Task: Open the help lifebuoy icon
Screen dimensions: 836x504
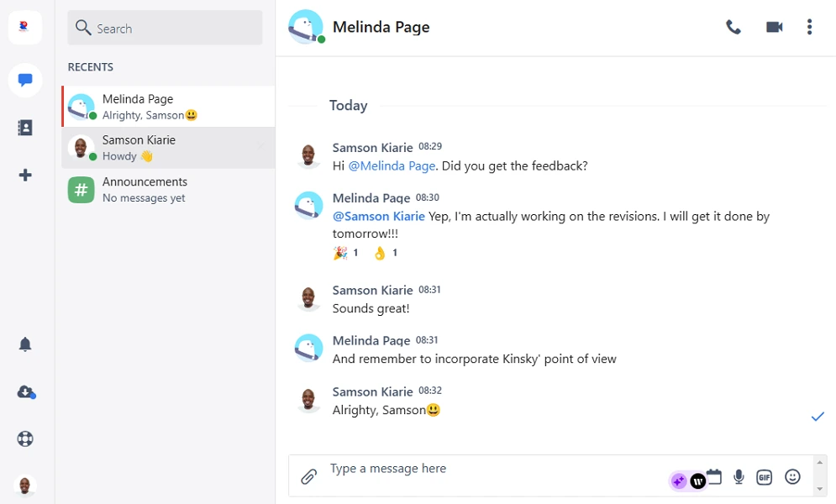Action: click(25, 438)
